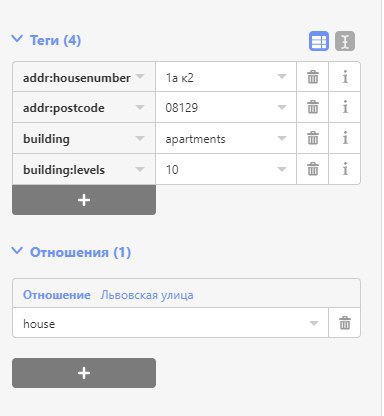The image size is (384, 416).
Task: Delete the addr:postcode tag
Action: tap(313, 107)
